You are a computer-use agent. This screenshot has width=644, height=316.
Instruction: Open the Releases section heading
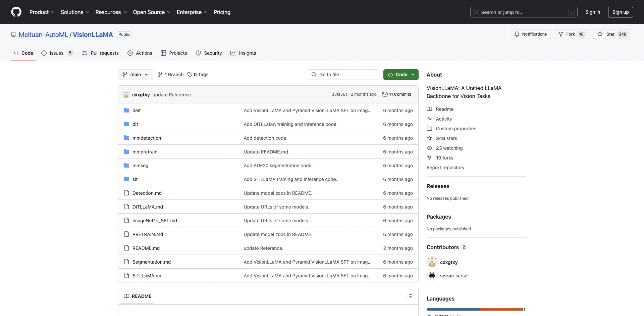438,186
